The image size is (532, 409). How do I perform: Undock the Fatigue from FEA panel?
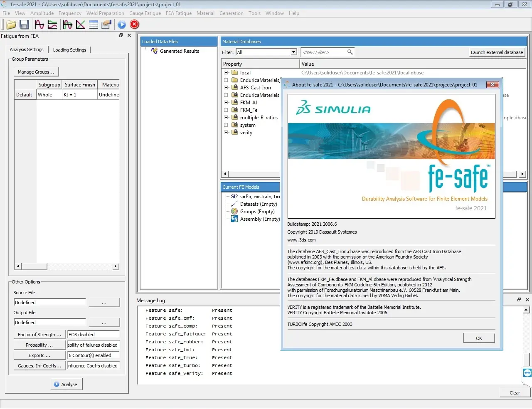121,36
